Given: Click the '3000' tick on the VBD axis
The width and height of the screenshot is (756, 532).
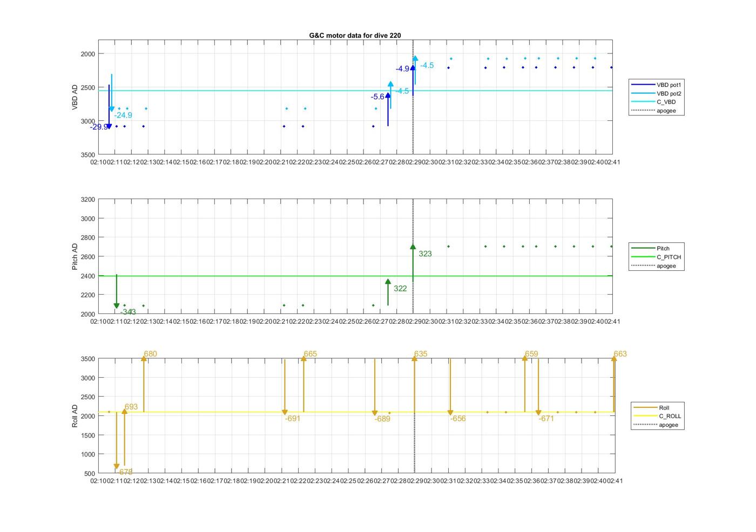Looking at the screenshot, I should point(87,121).
